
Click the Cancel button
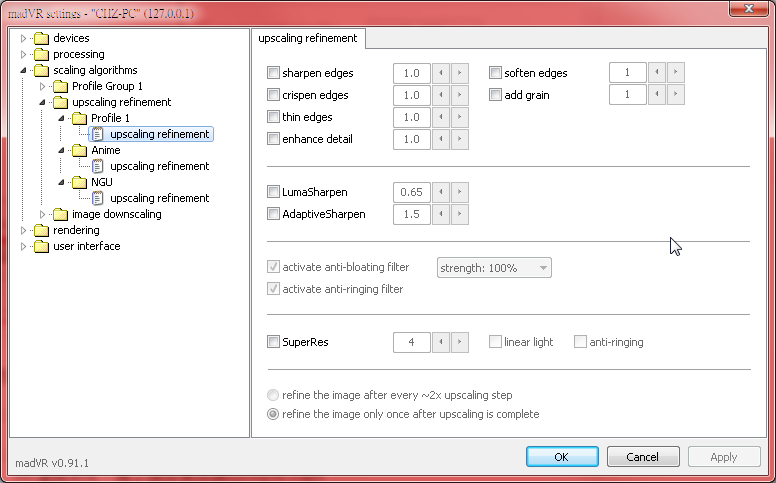click(x=643, y=457)
